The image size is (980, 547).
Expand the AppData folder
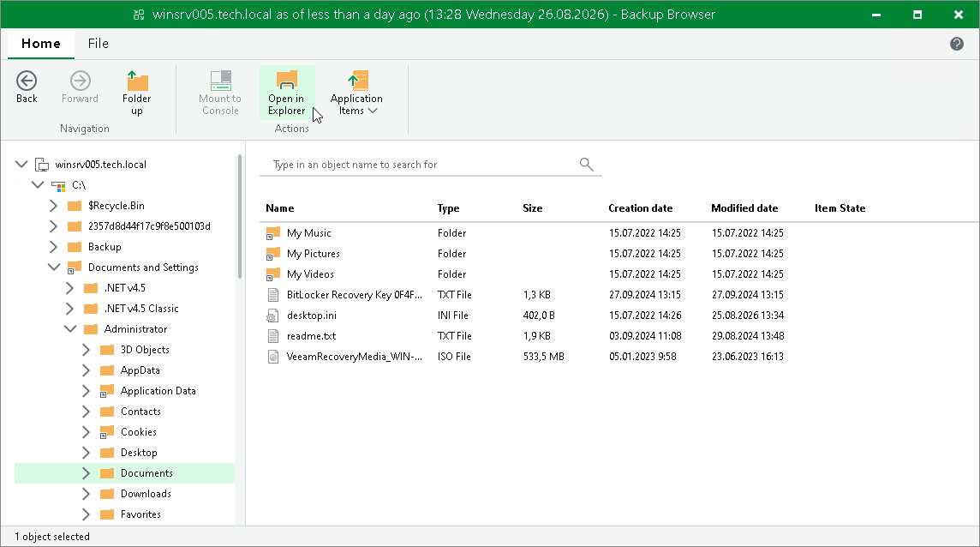[x=86, y=370]
